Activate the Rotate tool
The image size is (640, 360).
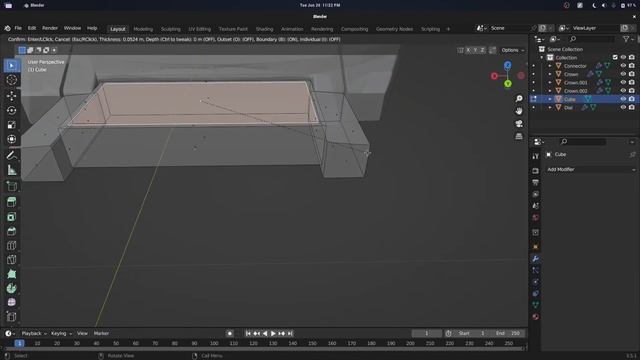[11, 110]
